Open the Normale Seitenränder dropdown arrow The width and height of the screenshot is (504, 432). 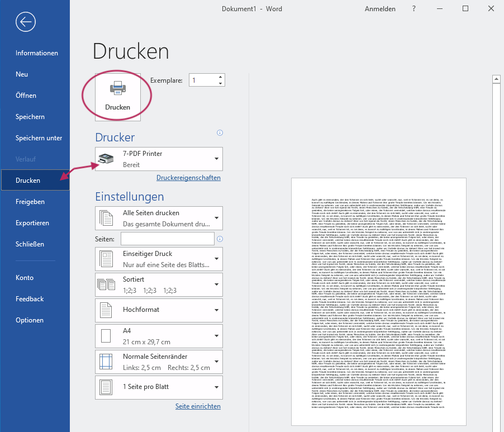[x=216, y=362]
